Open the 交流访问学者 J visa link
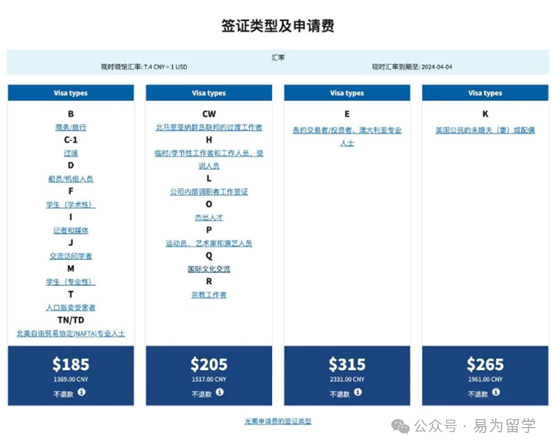This screenshot has width=554, height=448. click(71, 256)
